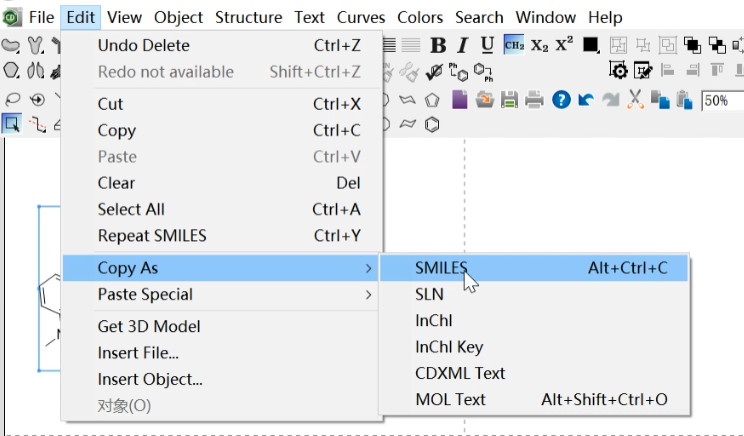Expand the Paste Special submenu
This screenshot has height=436, width=744.
point(222,295)
